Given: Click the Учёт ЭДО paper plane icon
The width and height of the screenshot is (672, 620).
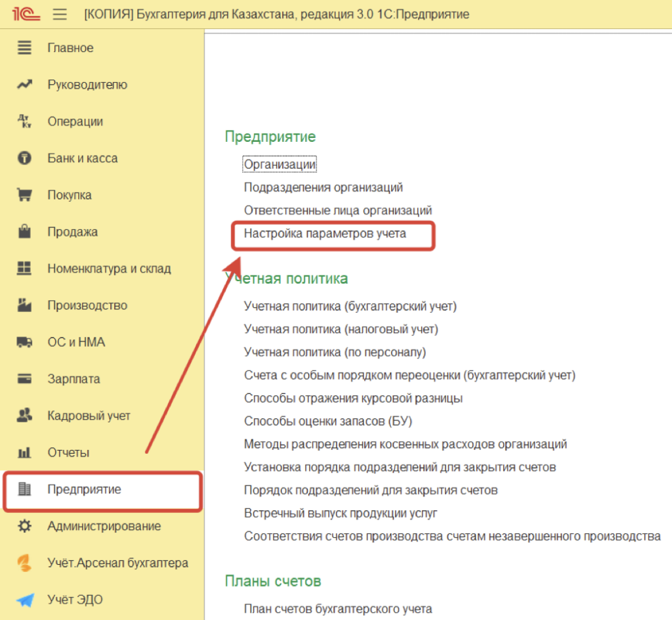Looking at the screenshot, I should point(25,600).
